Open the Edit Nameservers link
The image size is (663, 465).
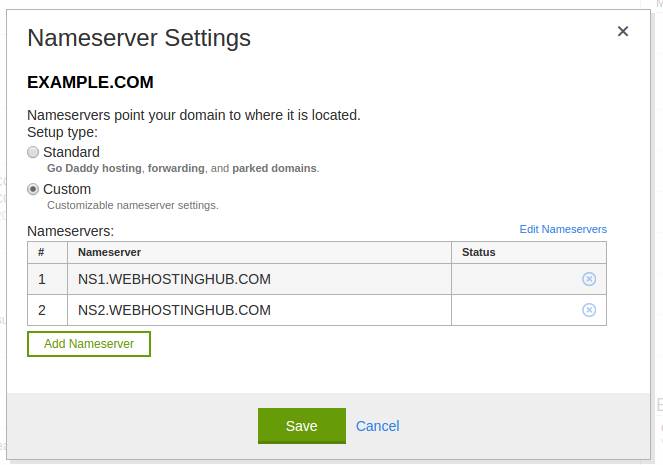click(563, 229)
